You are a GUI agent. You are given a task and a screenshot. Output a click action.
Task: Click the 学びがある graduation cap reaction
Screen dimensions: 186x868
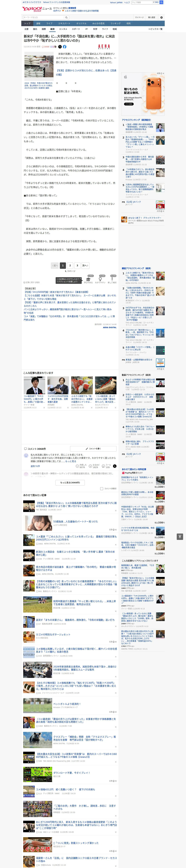click(89, 279)
